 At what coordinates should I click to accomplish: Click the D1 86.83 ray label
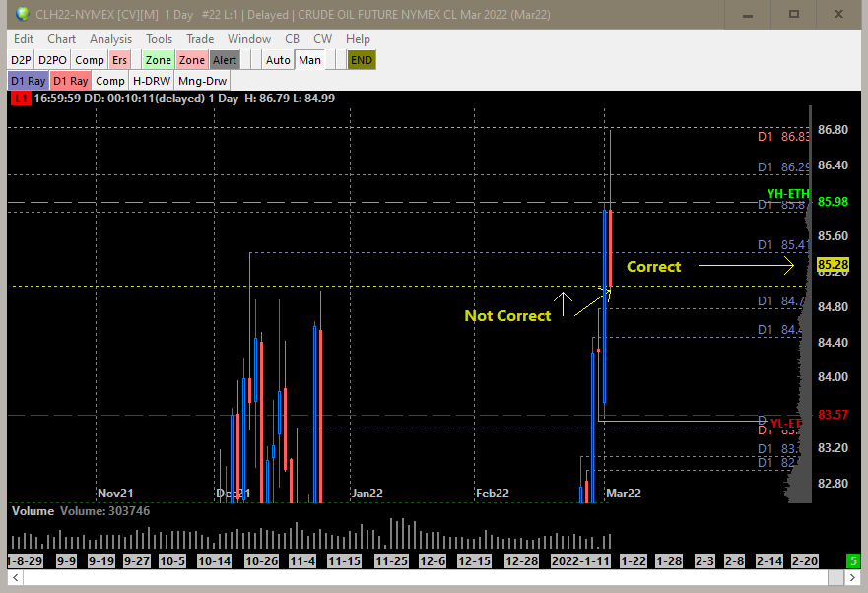[783, 136]
